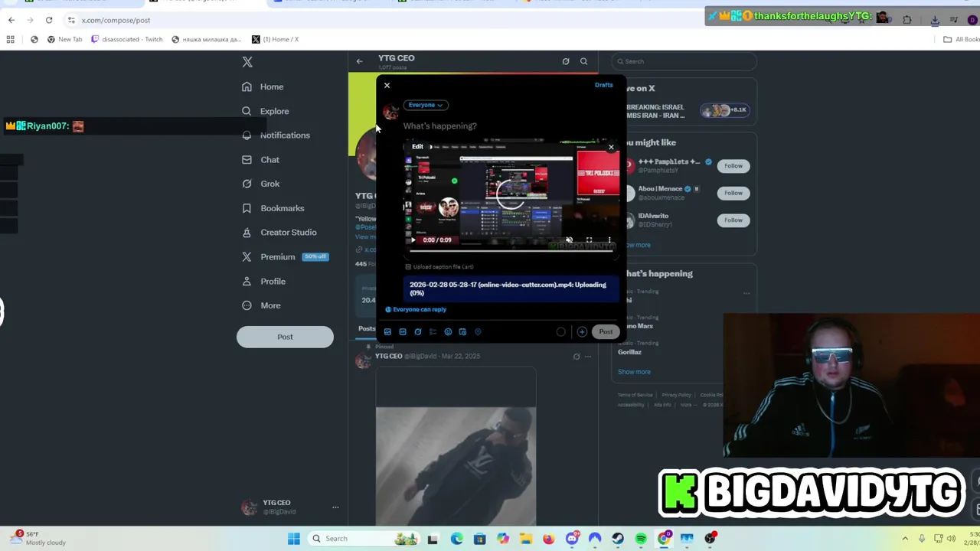Open Drafts in the compose dialog
Viewport: 980px width, 551px height.
[603, 85]
